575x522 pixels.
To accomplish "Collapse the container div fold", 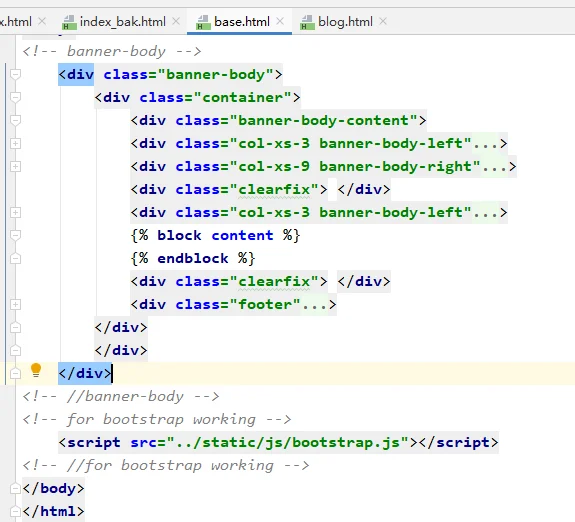I will click(15, 98).
